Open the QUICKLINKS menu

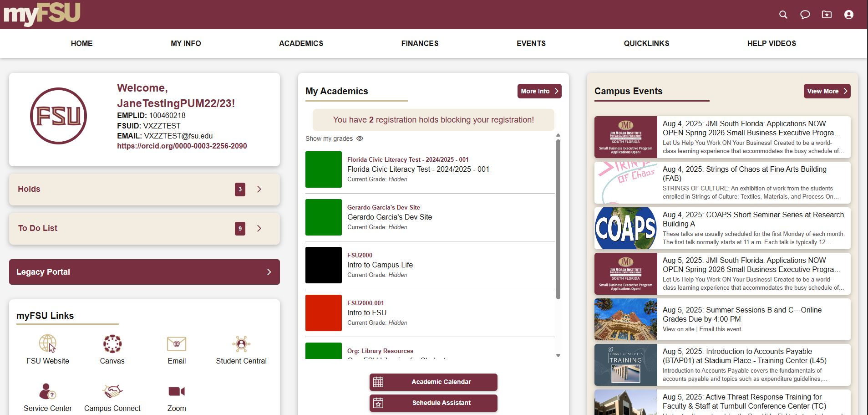coord(646,43)
